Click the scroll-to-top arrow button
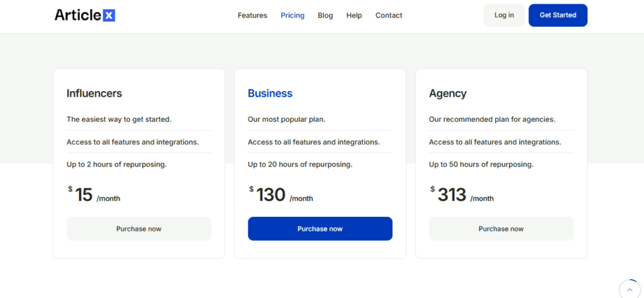Viewport: 644px width, 298px height. (x=630, y=289)
